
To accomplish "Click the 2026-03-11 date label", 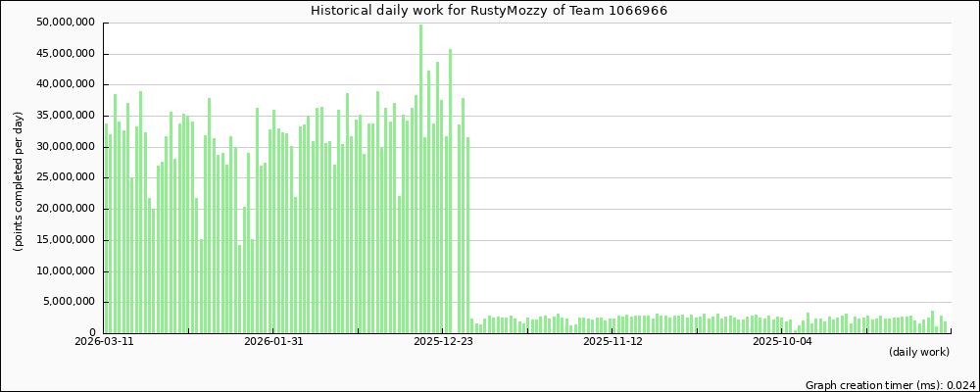I will pos(104,342).
